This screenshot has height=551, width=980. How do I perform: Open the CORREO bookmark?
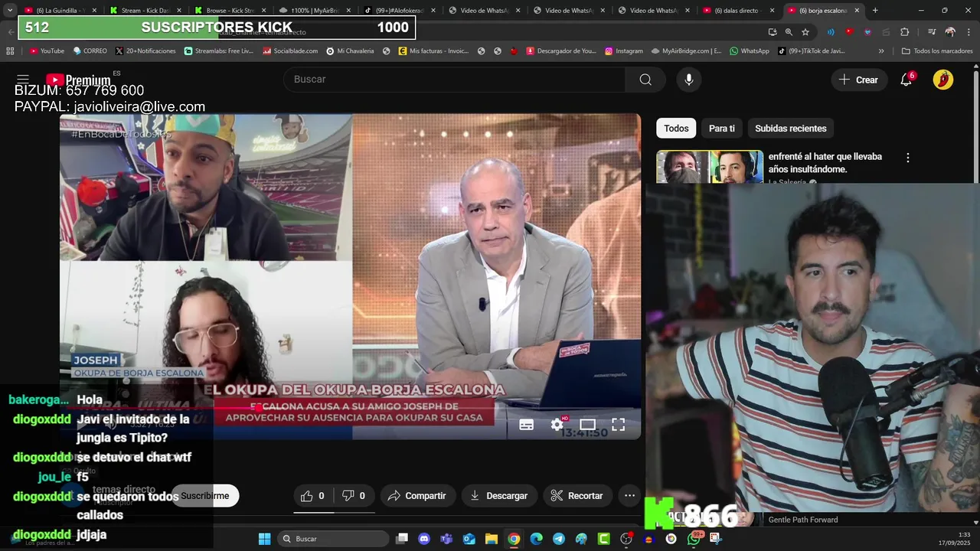coord(90,51)
